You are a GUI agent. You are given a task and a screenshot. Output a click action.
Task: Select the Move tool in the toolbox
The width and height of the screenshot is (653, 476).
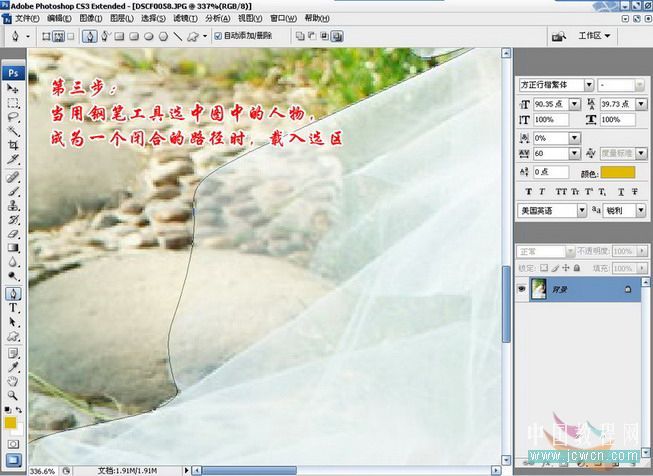tap(13, 90)
